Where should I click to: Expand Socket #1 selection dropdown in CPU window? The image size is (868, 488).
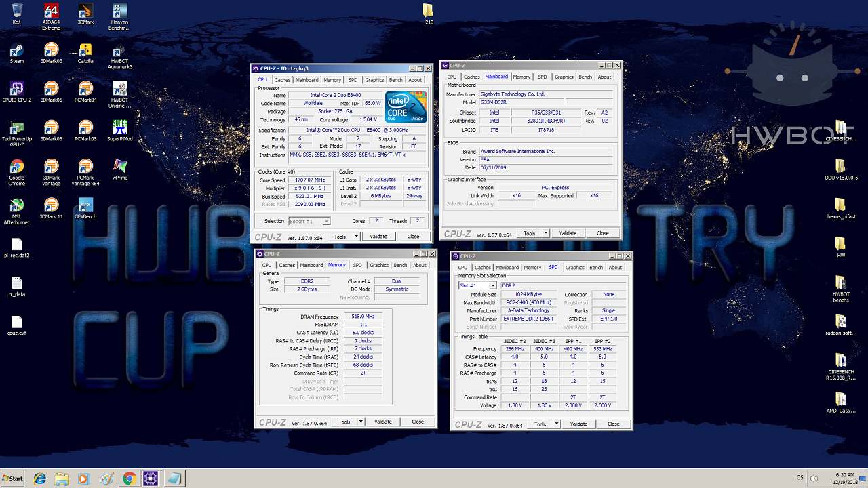coord(326,221)
